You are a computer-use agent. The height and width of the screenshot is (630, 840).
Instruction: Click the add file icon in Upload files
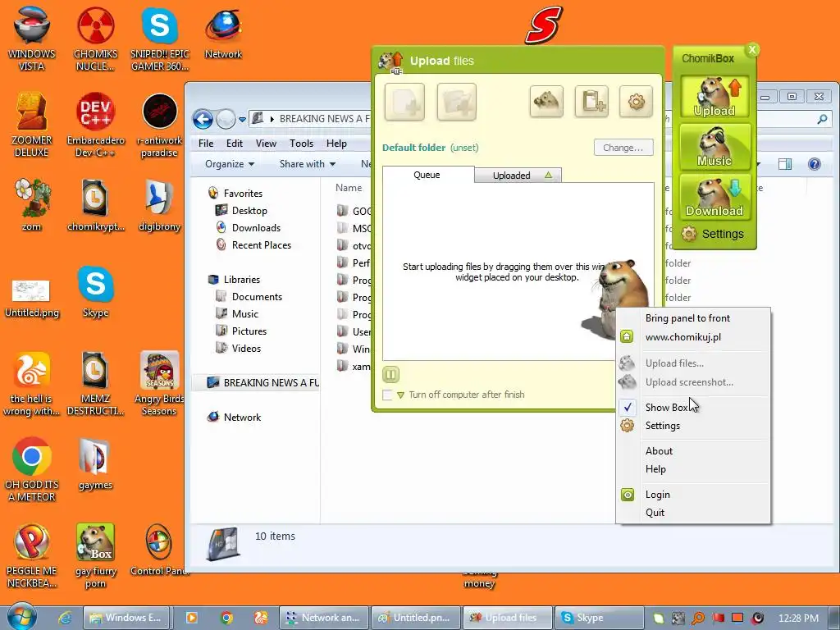point(404,102)
